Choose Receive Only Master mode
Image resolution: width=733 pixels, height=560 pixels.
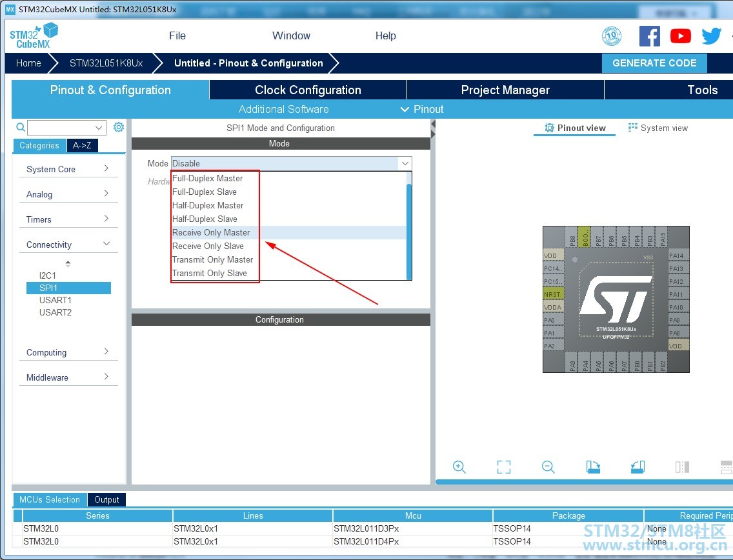pyautogui.click(x=289, y=233)
